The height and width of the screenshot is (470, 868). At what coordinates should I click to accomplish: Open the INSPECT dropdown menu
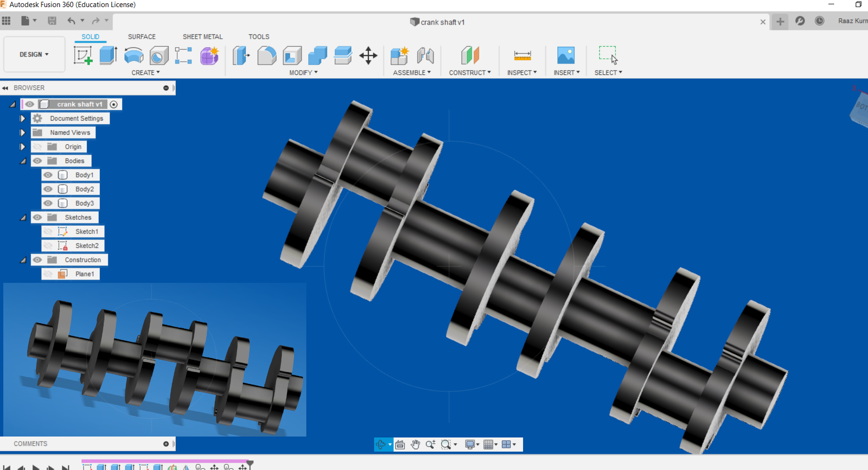(x=522, y=73)
